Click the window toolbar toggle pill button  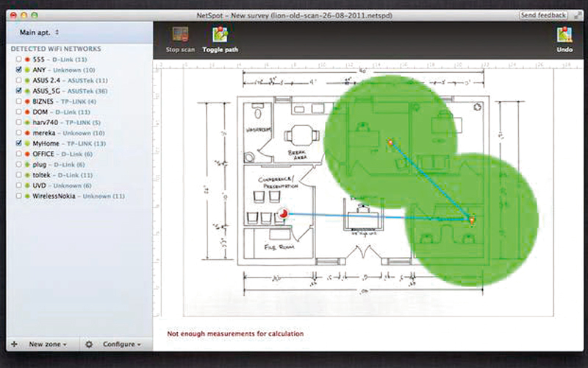coord(576,15)
